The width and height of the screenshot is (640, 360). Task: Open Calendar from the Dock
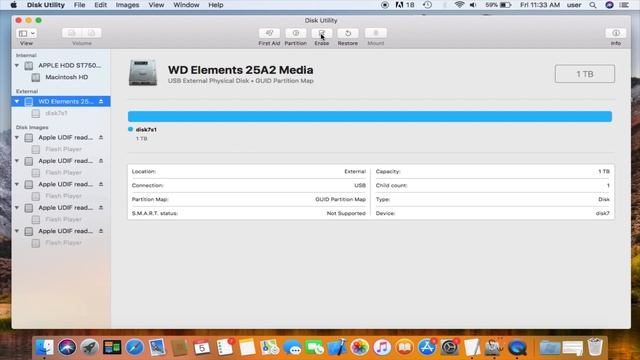coord(202,347)
